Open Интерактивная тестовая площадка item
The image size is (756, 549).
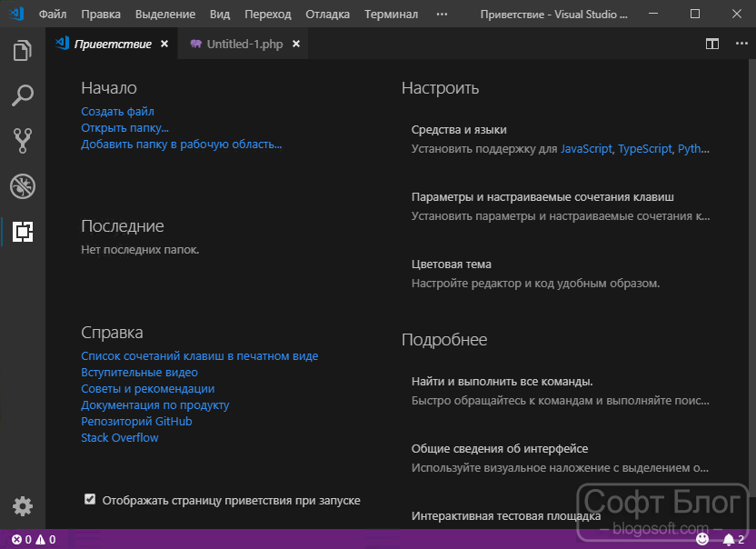click(506, 516)
